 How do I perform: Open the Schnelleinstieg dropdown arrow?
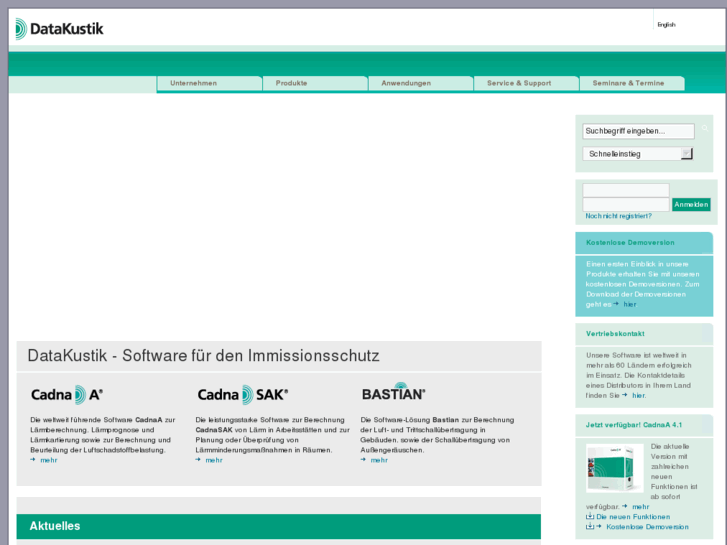coord(687,154)
